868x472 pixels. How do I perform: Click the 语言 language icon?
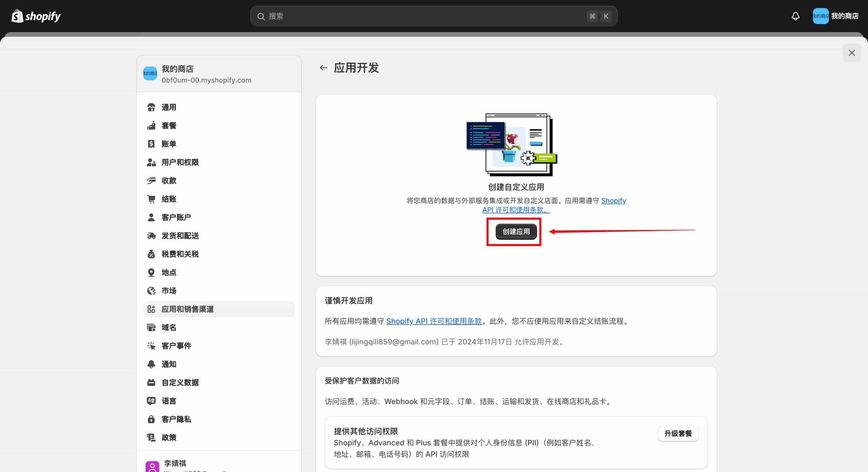point(151,401)
